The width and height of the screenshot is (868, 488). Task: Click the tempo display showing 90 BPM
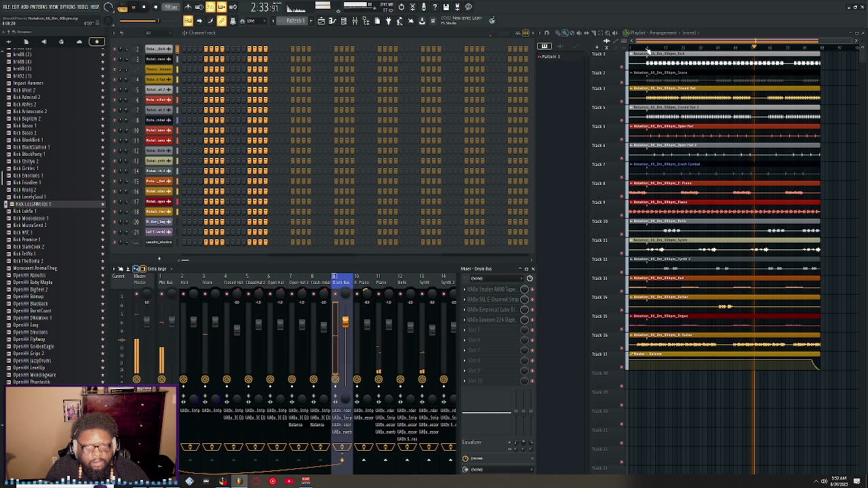(x=171, y=7)
